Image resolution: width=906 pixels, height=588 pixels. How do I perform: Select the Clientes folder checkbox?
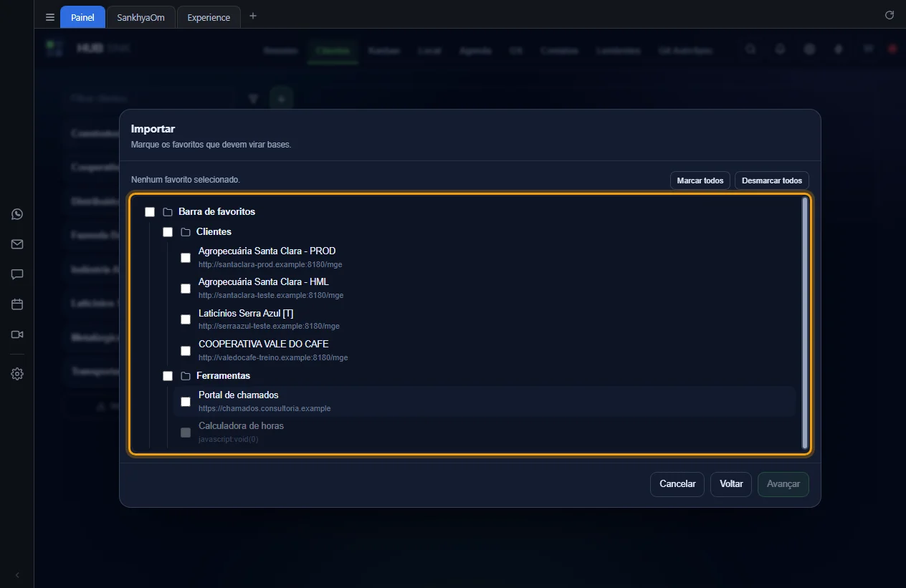tap(168, 232)
